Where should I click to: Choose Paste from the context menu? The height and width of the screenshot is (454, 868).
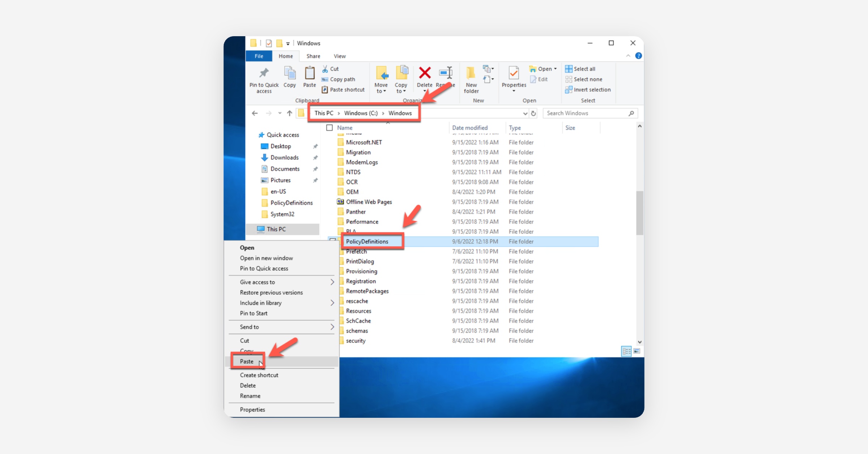coord(247,361)
